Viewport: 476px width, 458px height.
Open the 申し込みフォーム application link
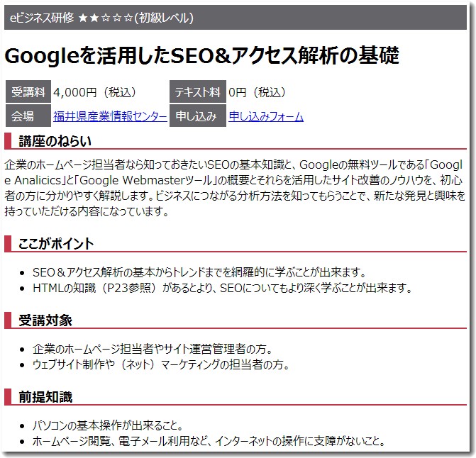266,116
